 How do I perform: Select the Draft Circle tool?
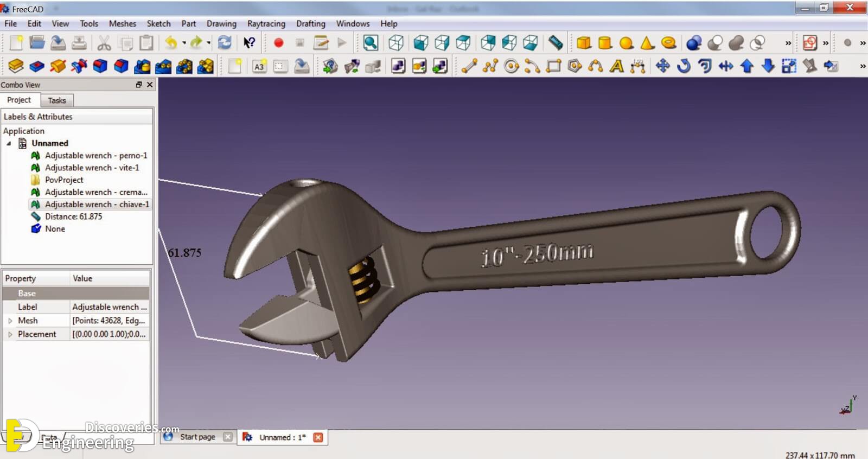[x=512, y=66]
